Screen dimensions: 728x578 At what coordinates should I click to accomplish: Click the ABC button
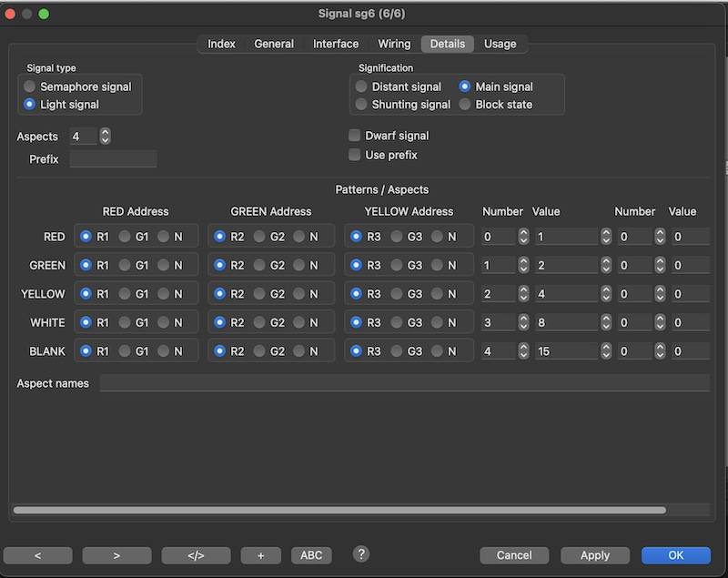pos(311,555)
